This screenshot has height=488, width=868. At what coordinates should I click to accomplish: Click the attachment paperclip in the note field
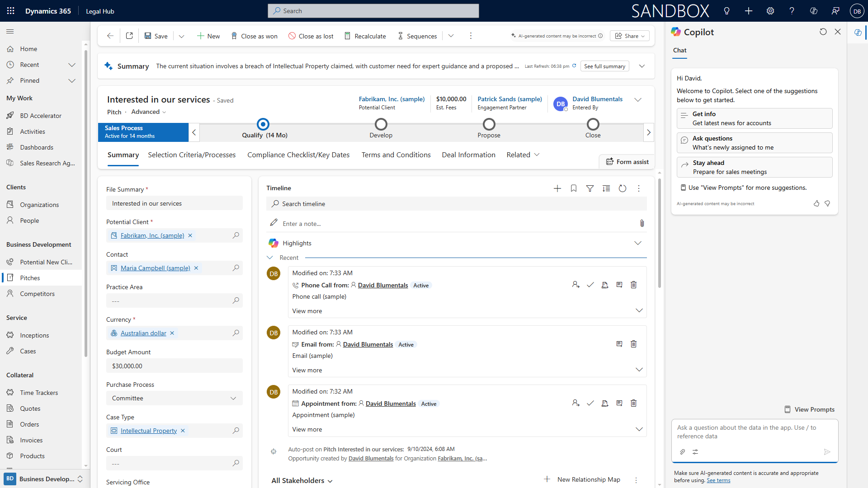(x=642, y=223)
